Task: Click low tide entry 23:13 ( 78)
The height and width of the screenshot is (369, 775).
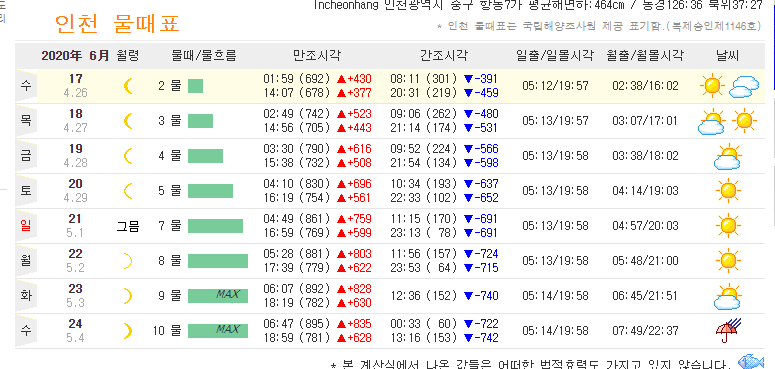Action: click(424, 233)
